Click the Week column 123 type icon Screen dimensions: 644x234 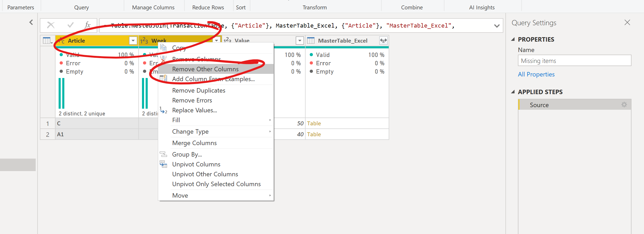click(144, 41)
